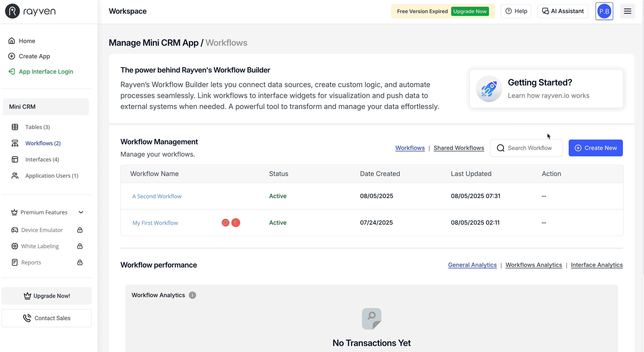Select the Workflows sidebar icon
The width and height of the screenshot is (644, 352).
pos(15,143)
